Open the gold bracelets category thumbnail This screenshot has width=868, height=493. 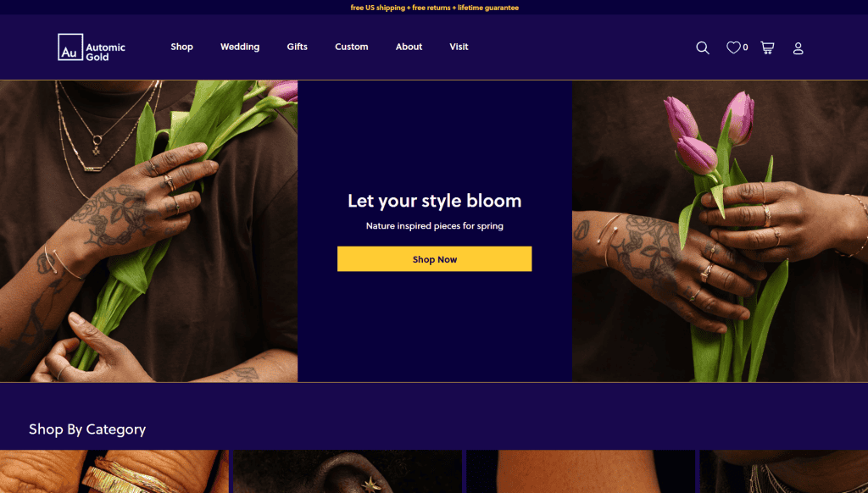pyautogui.click(x=114, y=472)
